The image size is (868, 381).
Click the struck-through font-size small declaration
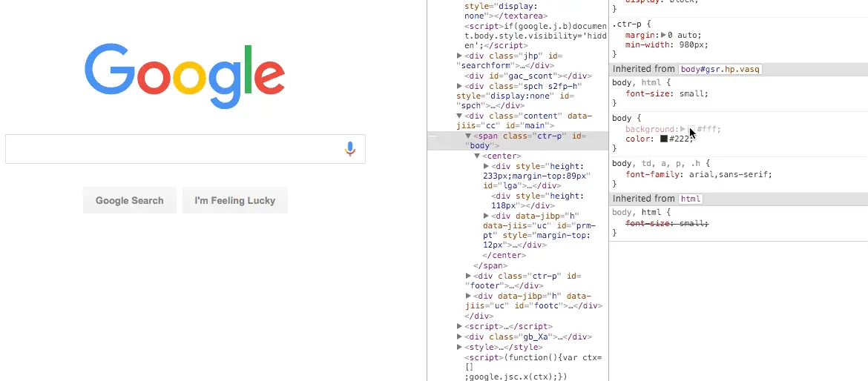667,223
